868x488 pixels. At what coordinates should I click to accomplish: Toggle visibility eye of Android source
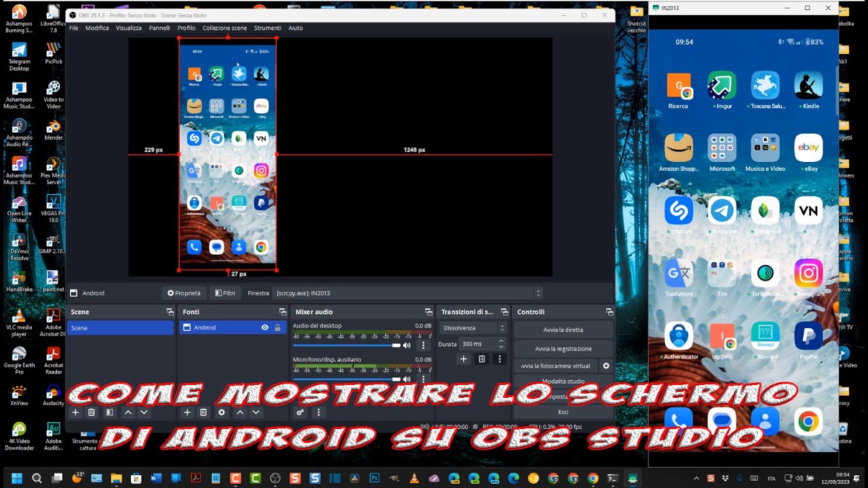[265, 327]
